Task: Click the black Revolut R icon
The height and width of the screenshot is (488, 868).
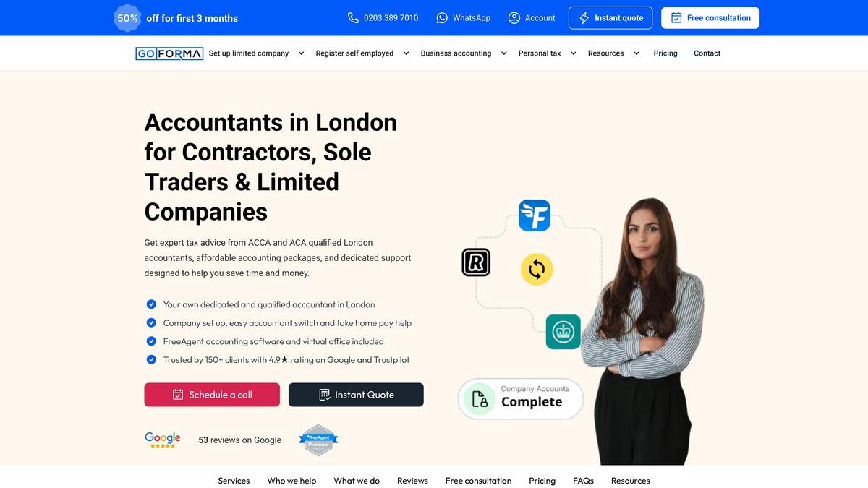Action: coord(476,262)
